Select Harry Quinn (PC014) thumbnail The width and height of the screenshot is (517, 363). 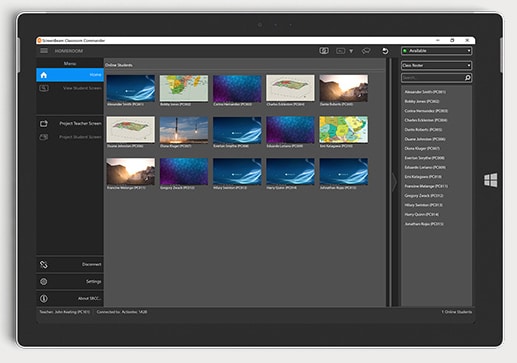tap(290, 171)
